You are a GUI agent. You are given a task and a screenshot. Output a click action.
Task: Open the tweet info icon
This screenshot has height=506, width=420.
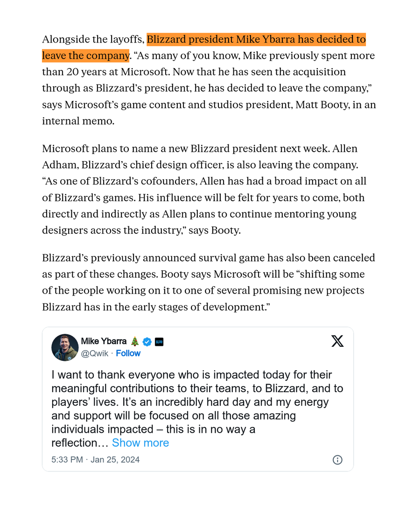(337, 459)
